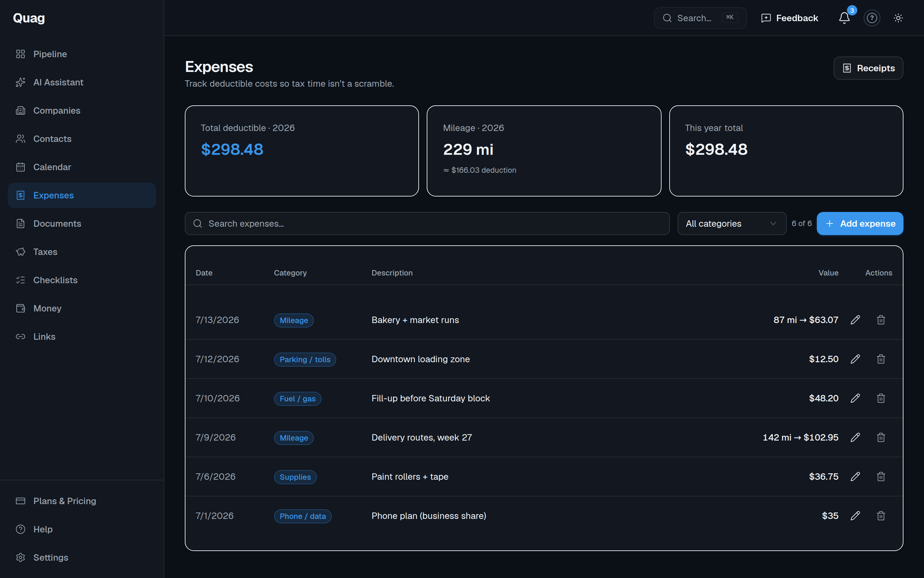Screen dimensions: 924x578
Task: Click the Value column header
Action: 828,273
